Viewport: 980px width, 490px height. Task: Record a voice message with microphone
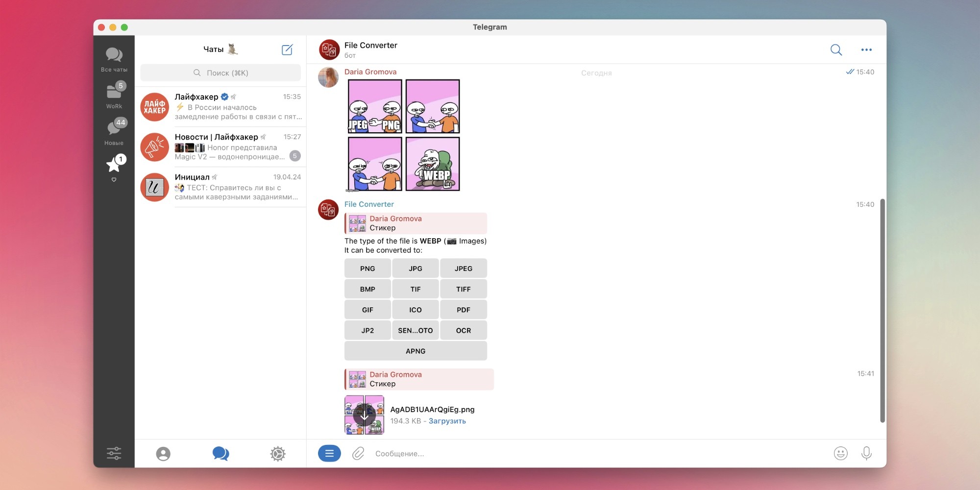(866, 453)
